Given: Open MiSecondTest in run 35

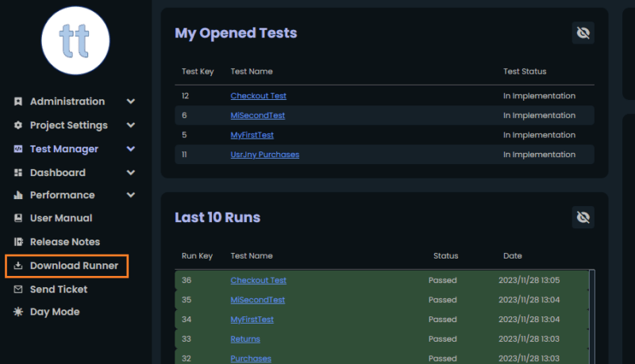Looking at the screenshot, I should 257,300.
